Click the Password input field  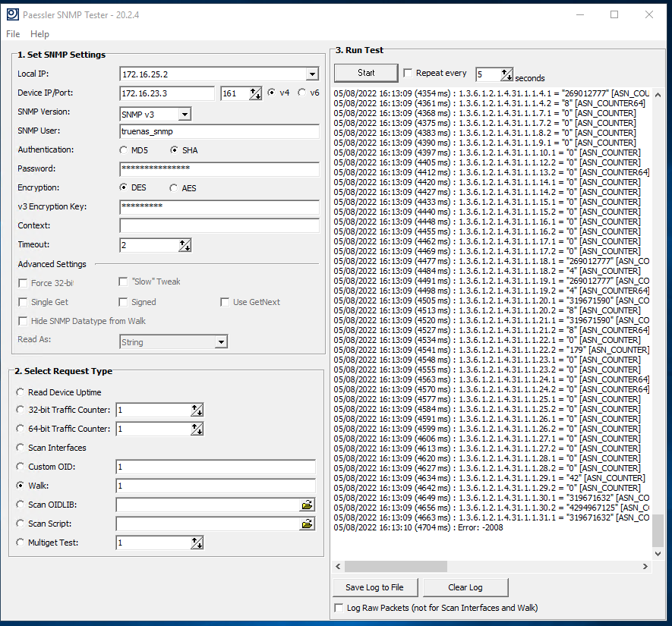pyautogui.click(x=219, y=168)
